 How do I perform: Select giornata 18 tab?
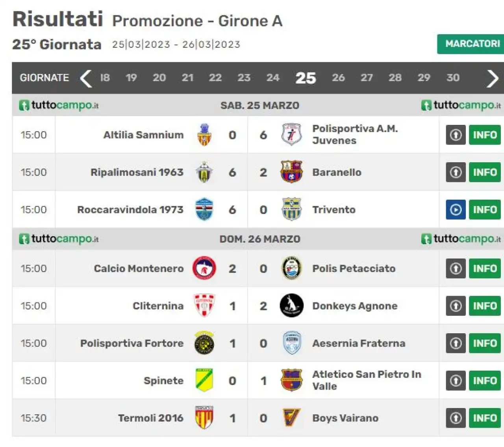pos(105,78)
